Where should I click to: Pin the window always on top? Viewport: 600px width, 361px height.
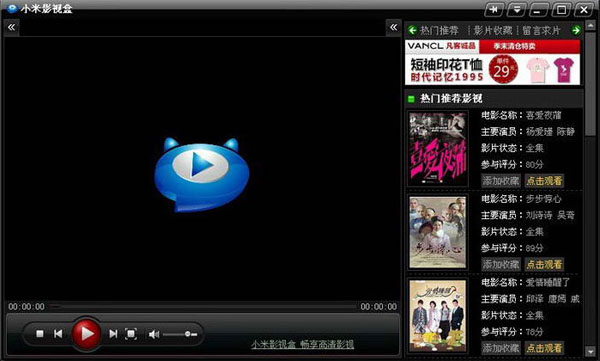[494, 10]
